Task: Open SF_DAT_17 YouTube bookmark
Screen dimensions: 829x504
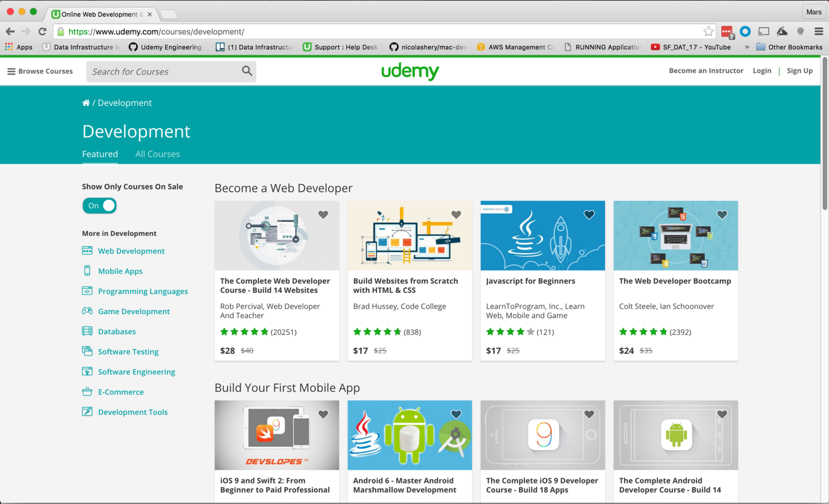Action: [691, 47]
